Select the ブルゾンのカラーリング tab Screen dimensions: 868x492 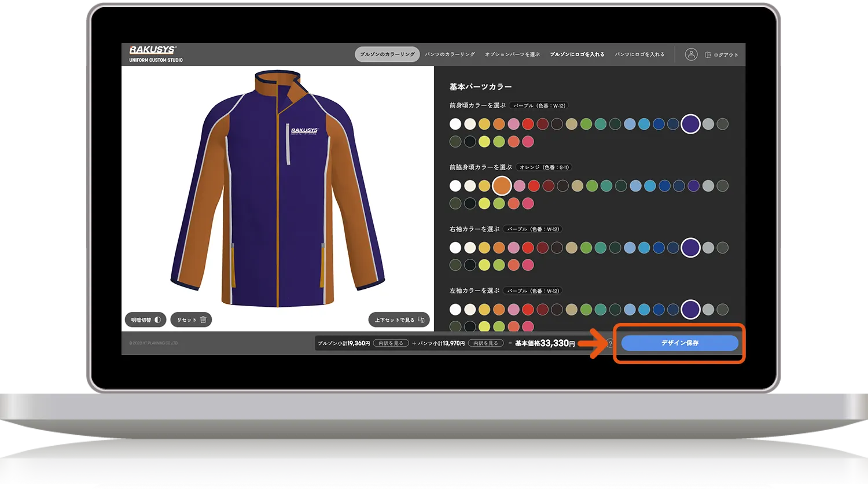click(387, 54)
